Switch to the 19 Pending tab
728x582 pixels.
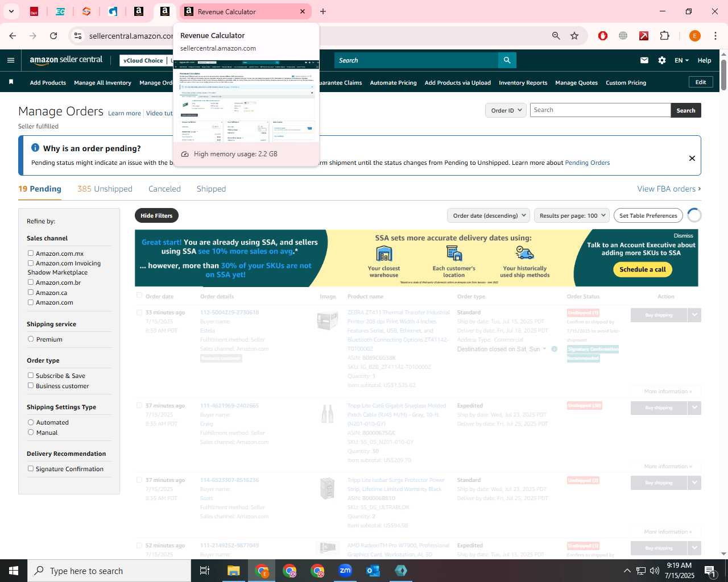click(40, 189)
